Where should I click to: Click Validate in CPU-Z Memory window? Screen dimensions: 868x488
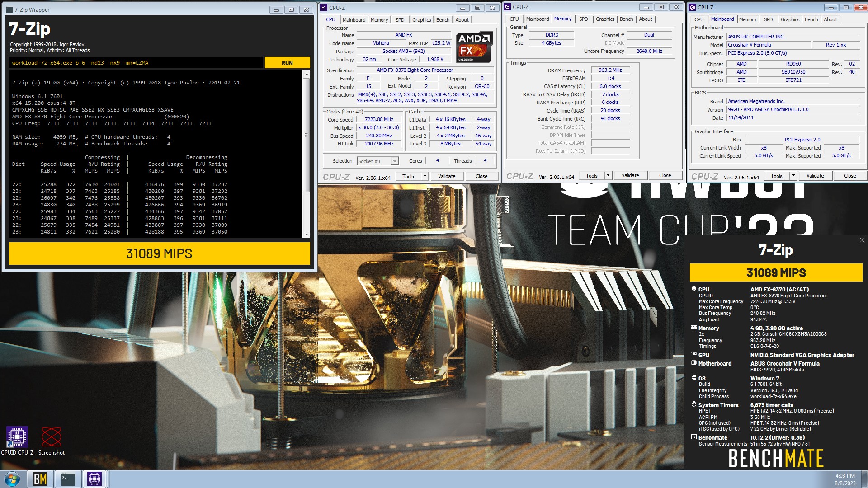(630, 175)
